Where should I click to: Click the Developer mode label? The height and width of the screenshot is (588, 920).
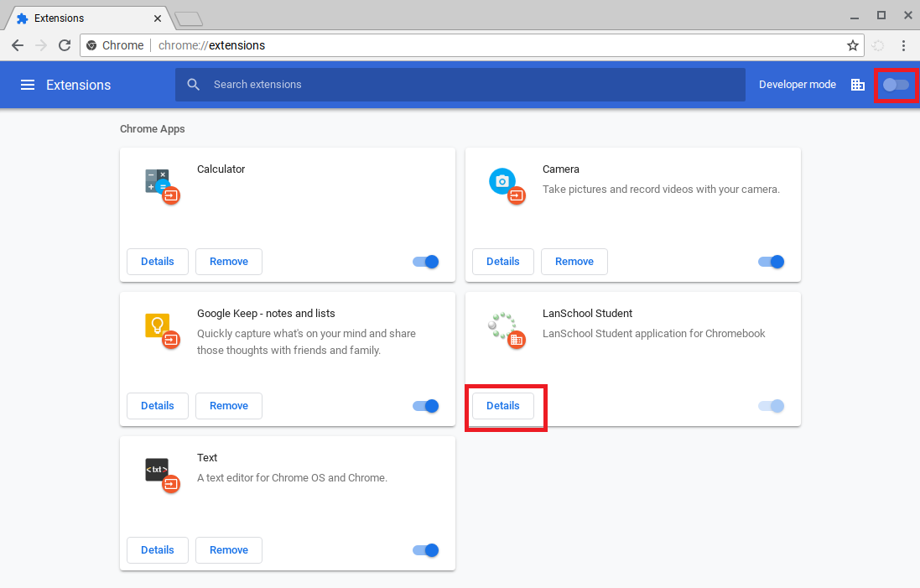[798, 85]
